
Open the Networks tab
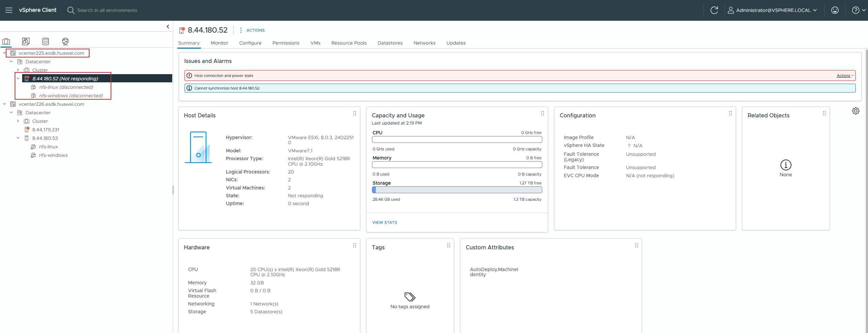coord(424,43)
